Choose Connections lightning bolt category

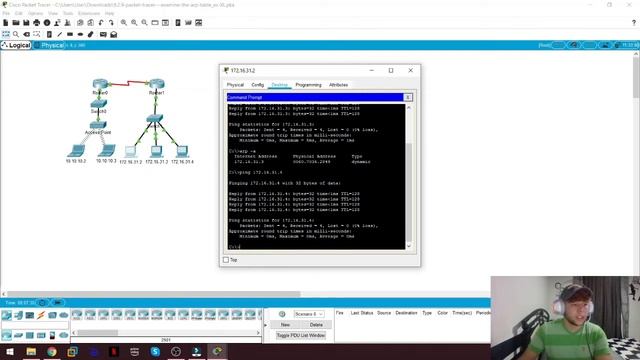41,315
